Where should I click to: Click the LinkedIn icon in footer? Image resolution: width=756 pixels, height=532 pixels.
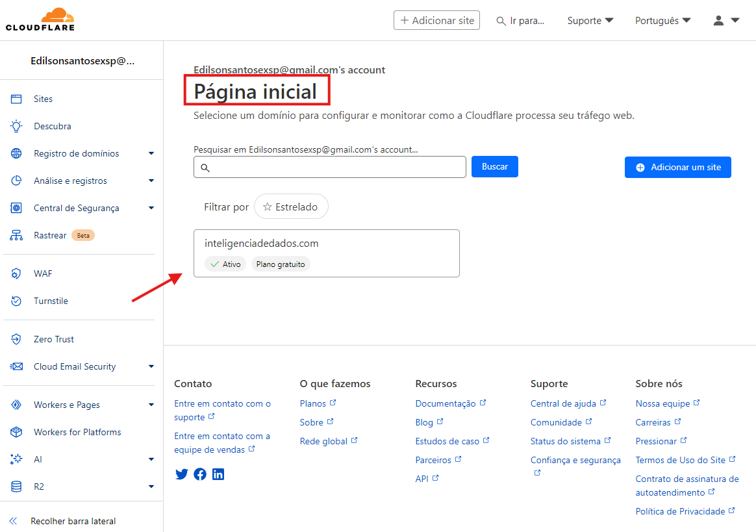click(218, 474)
